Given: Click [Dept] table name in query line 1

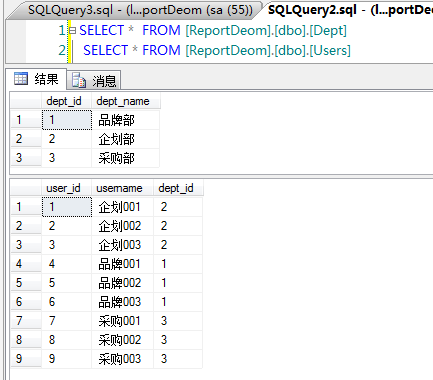Looking at the screenshot, I should 328,31.
